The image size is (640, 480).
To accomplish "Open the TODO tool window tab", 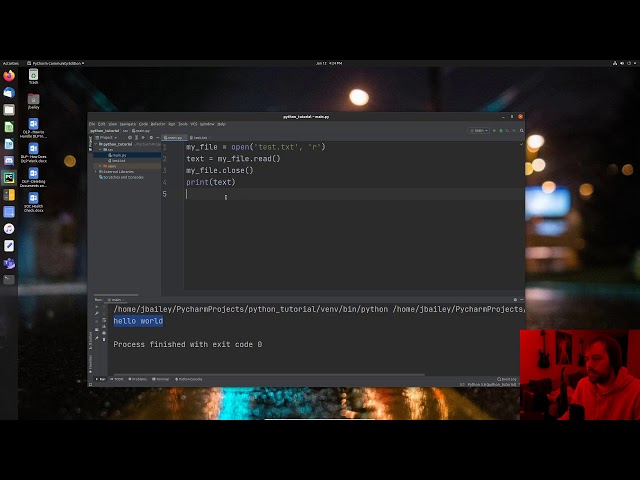I will [117, 379].
